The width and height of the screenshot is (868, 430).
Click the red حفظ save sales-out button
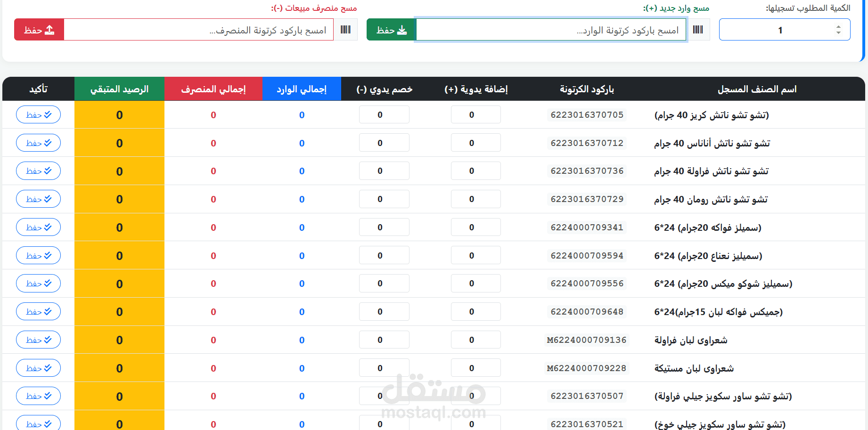point(39,30)
